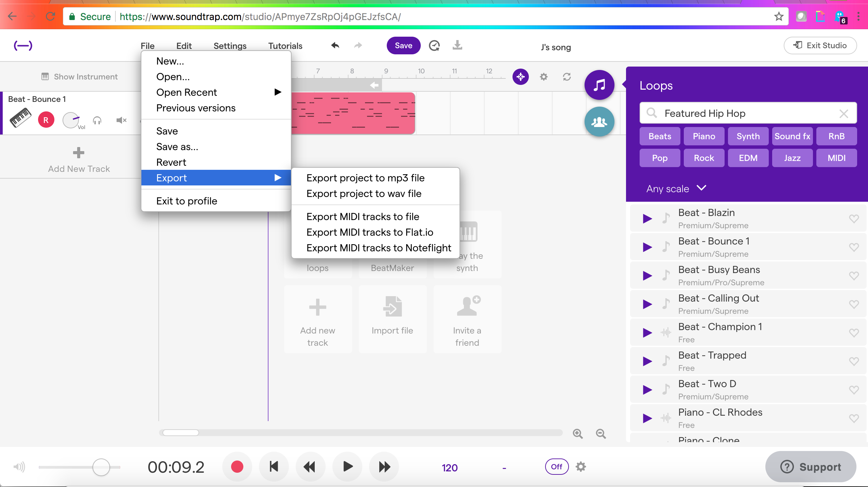Viewport: 868px width, 487px height.
Task: Choose Export MIDI tracks to Noteflight
Action: [379, 248]
